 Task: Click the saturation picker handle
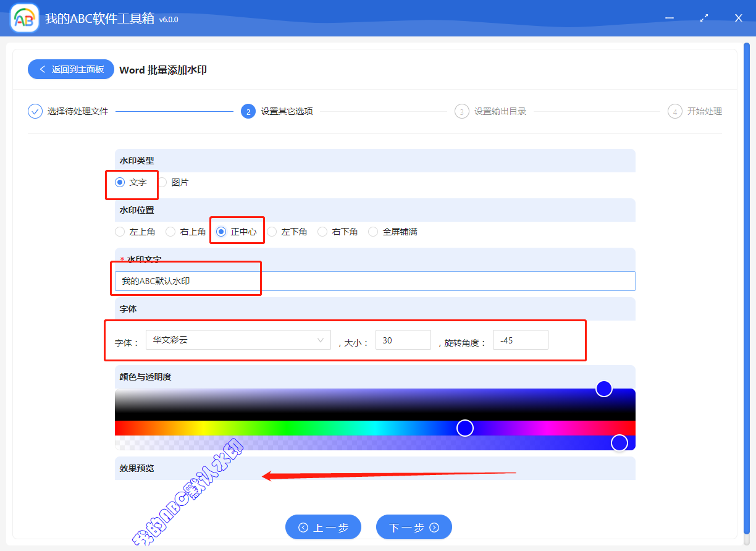[x=603, y=389]
